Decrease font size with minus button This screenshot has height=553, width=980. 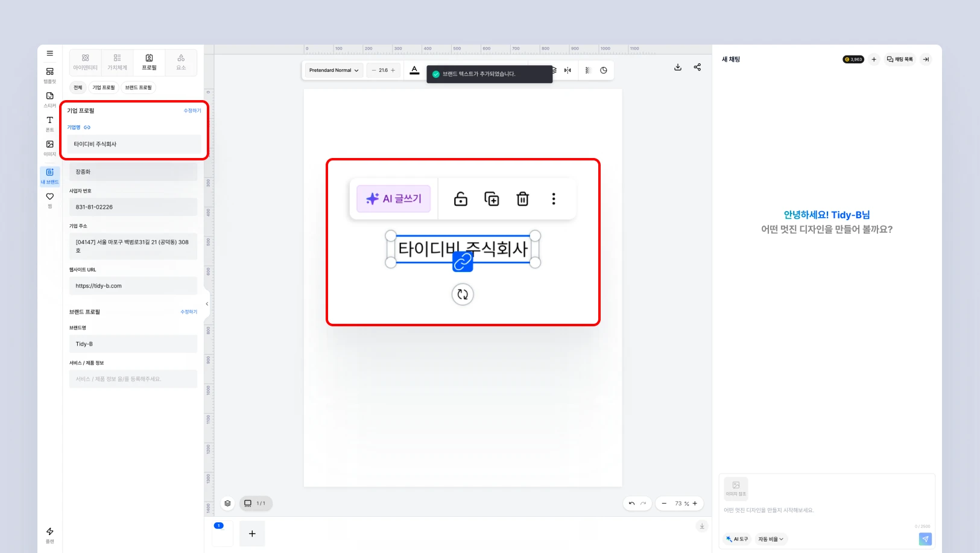[x=374, y=71]
